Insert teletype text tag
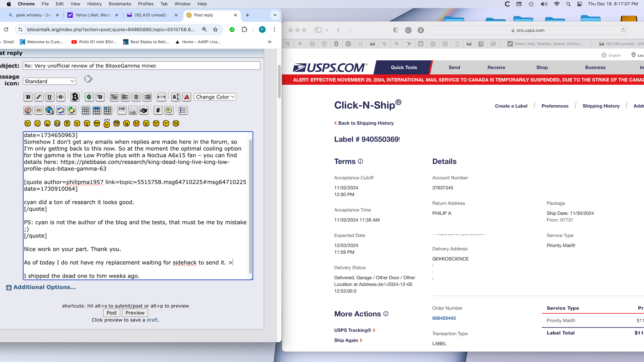This screenshot has width=644, height=362. 144,110
